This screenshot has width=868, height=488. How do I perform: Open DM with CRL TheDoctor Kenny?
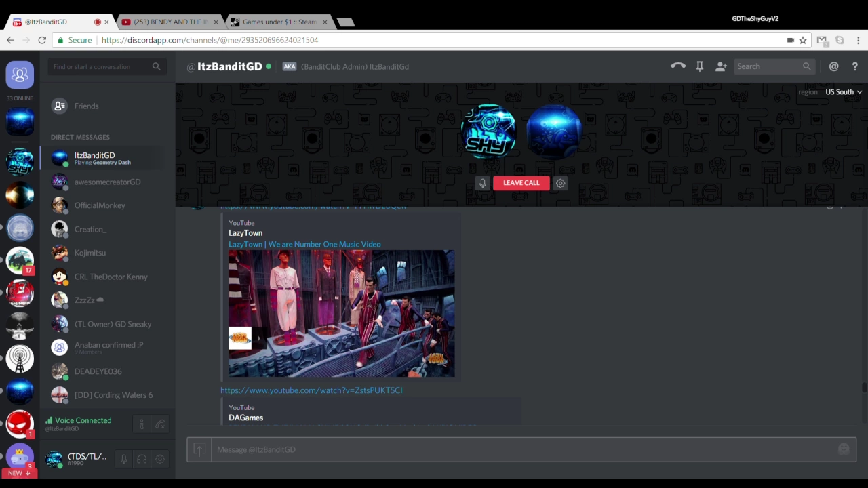(x=107, y=277)
